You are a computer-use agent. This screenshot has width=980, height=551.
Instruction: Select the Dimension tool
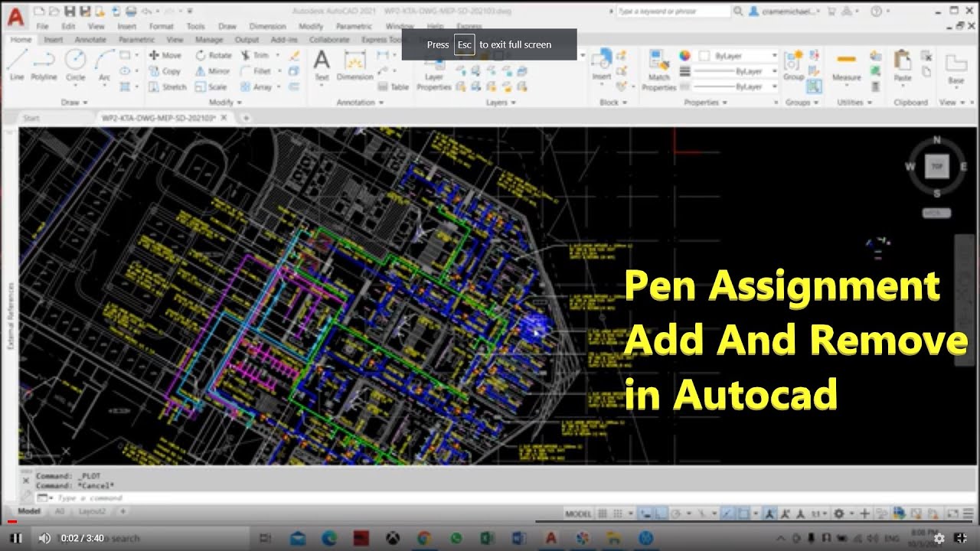tap(354, 65)
